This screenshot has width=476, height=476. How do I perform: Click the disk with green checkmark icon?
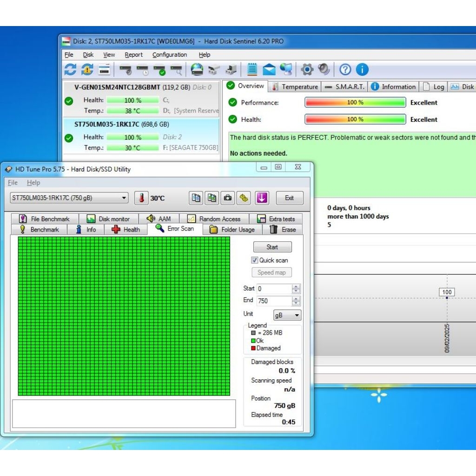point(159,70)
